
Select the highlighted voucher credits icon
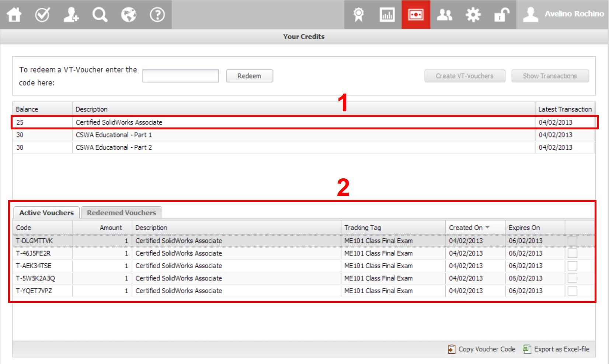click(416, 15)
